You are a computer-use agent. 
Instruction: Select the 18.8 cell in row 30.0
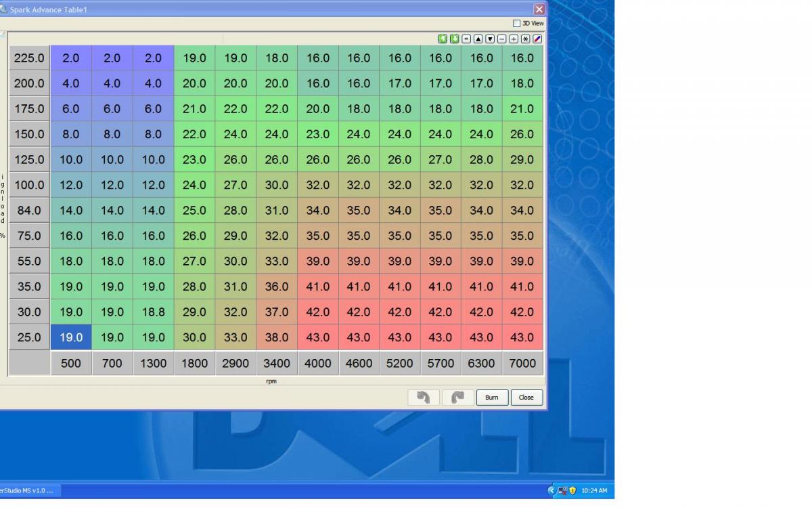coord(154,312)
